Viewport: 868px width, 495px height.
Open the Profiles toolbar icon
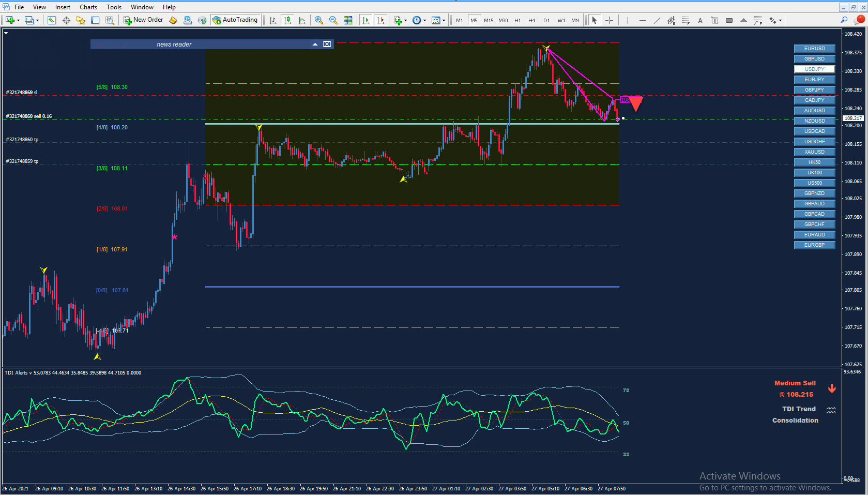(x=29, y=20)
